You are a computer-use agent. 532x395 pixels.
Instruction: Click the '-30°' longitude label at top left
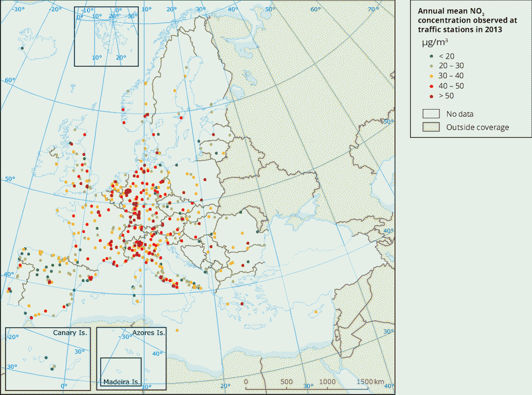pyautogui.click(x=20, y=9)
